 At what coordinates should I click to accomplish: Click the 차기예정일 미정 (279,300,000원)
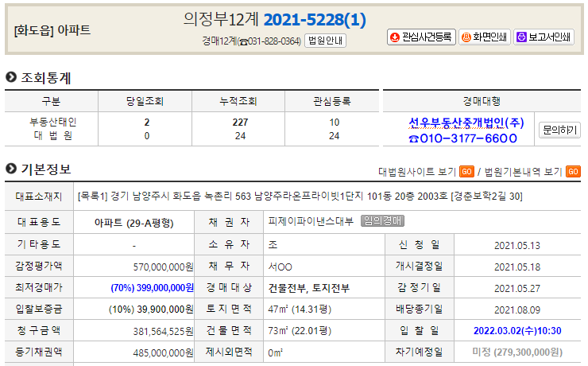tap(517, 352)
